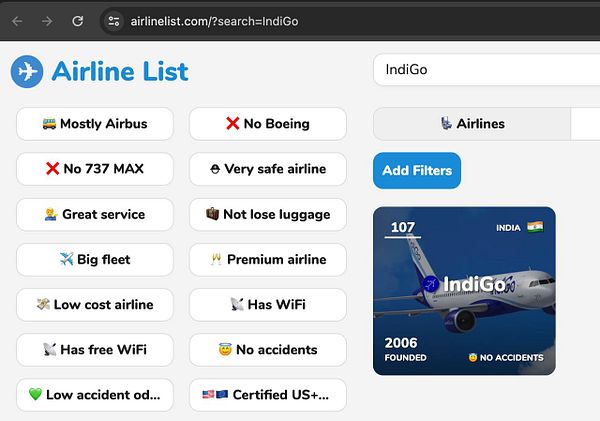The width and height of the screenshot is (600, 421).
Task: Click the browser forward arrow
Action: (47, 21)
